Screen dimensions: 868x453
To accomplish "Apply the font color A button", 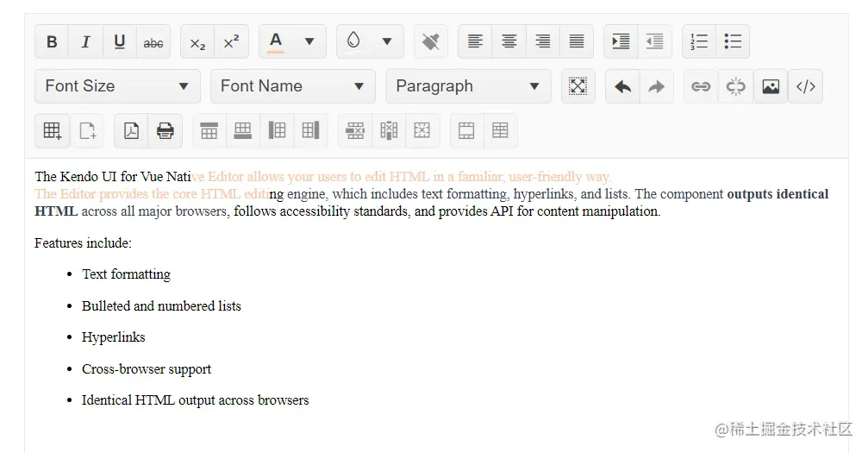I will click(x=276, y=41).
